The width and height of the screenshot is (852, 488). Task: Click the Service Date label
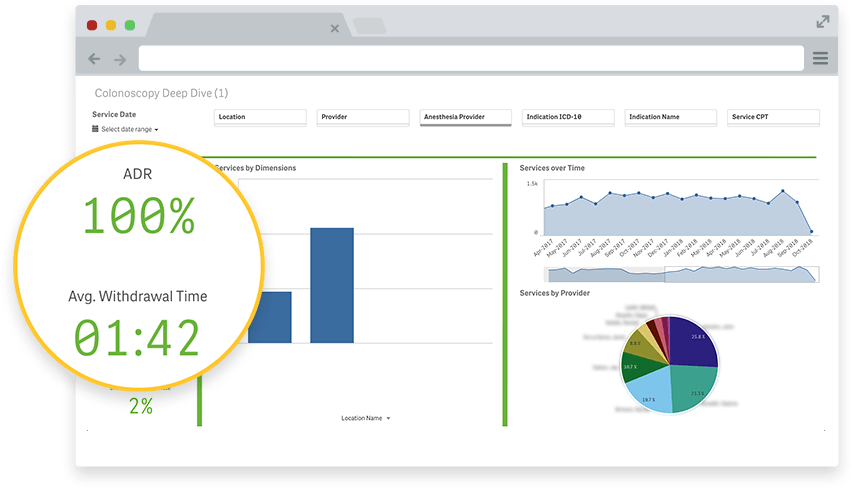coord(114,114)
